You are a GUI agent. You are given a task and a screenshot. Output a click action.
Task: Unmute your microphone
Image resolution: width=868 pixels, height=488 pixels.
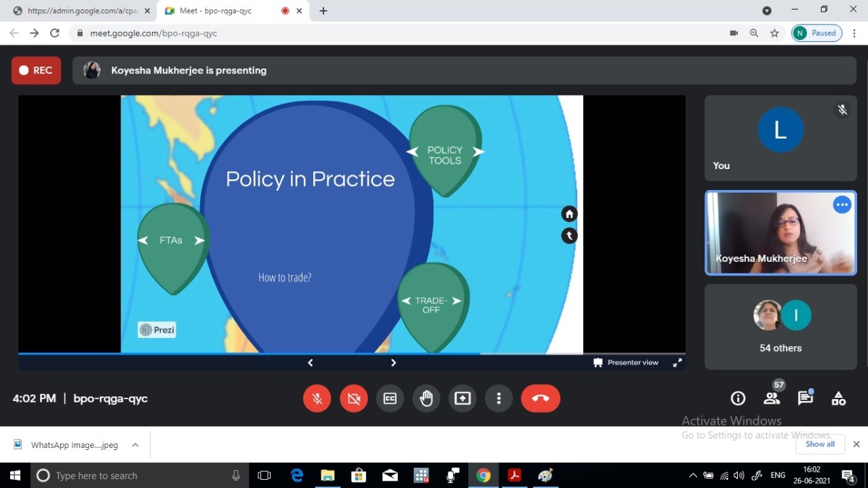pyautogui.click(x=317, y=398)
